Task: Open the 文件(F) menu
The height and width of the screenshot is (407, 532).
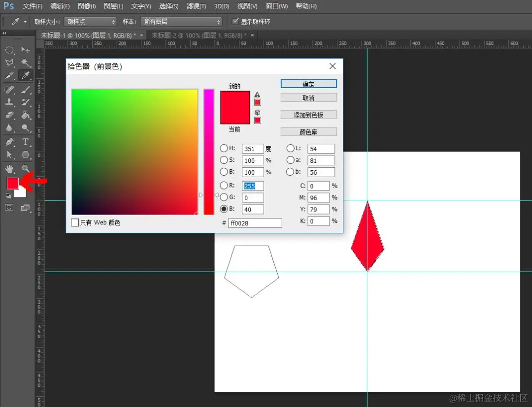Action: tap(33, 6)
